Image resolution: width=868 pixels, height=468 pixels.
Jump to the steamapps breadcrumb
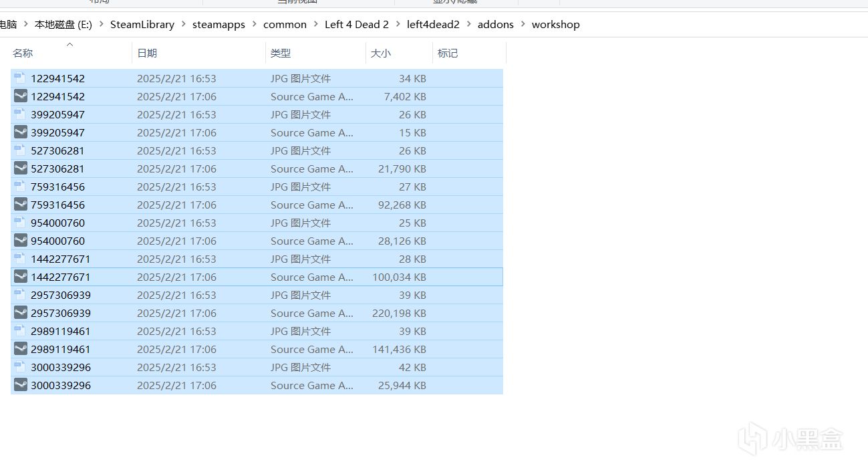pos(219,25)
